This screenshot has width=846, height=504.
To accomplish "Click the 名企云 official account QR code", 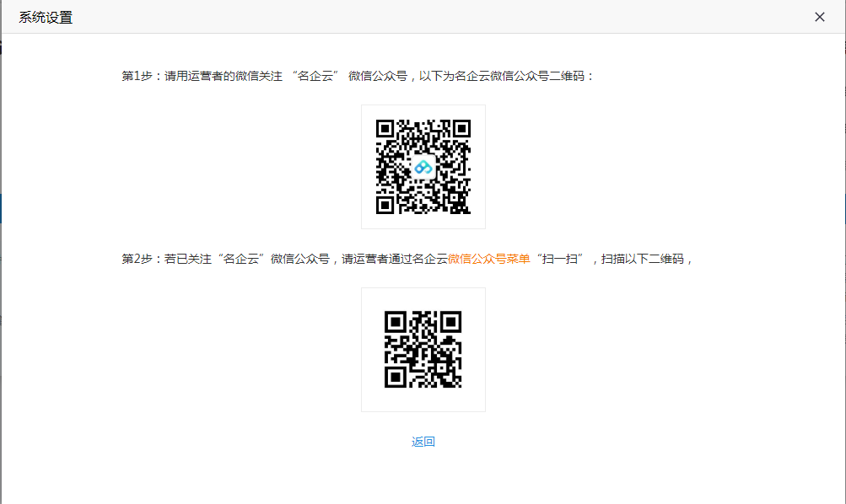I will 423,167.
